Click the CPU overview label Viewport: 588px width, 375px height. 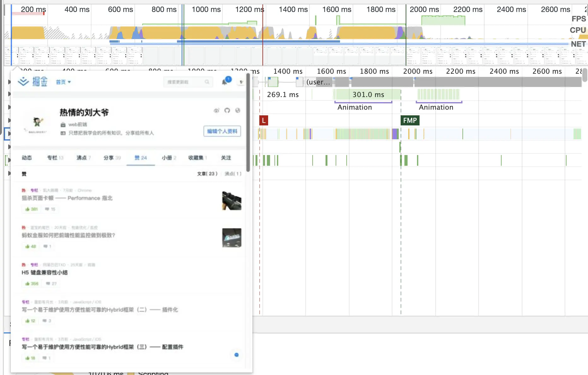(x=578, y=30)
